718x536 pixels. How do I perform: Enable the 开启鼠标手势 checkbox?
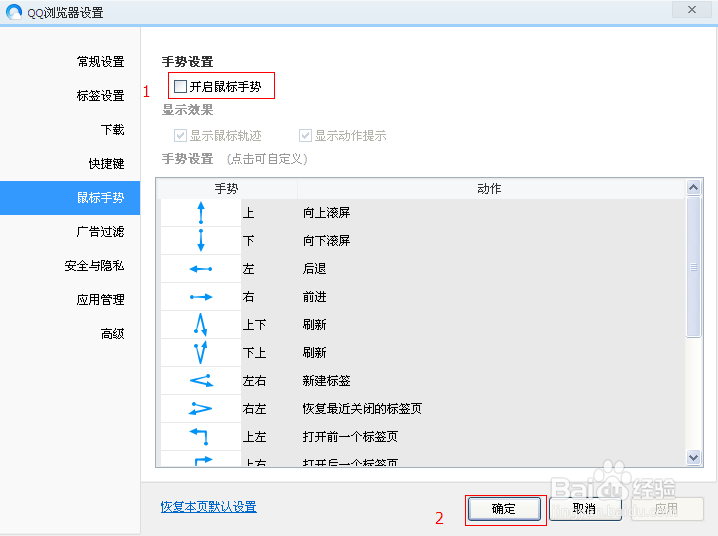point(180,86)
